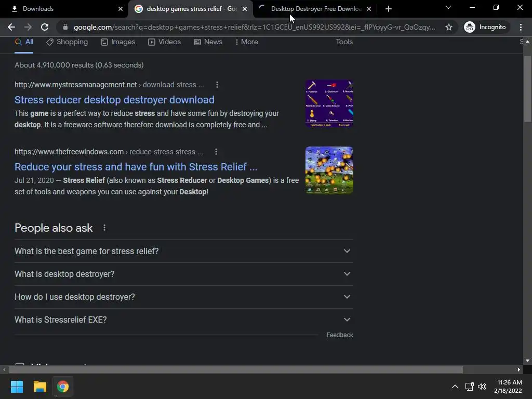Open File Explorer from the taskbar
Viewport: 532px width, 399px height.
pyautogui.click(x=39, y=387)
